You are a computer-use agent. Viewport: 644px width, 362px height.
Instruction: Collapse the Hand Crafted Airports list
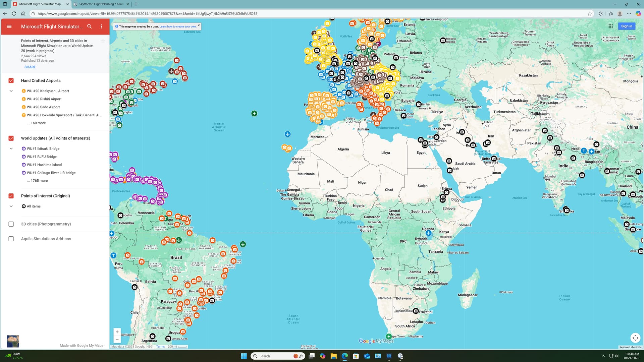(x=11, y=91)
